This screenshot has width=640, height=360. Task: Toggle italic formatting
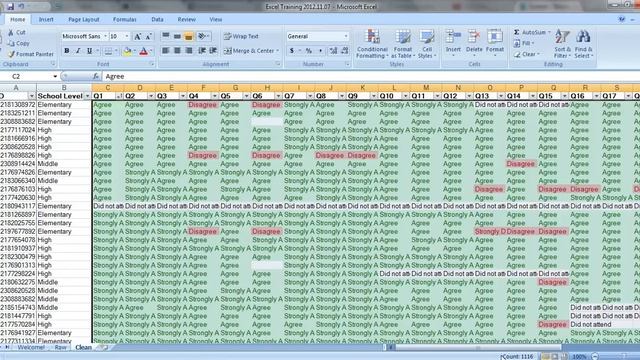78,51
